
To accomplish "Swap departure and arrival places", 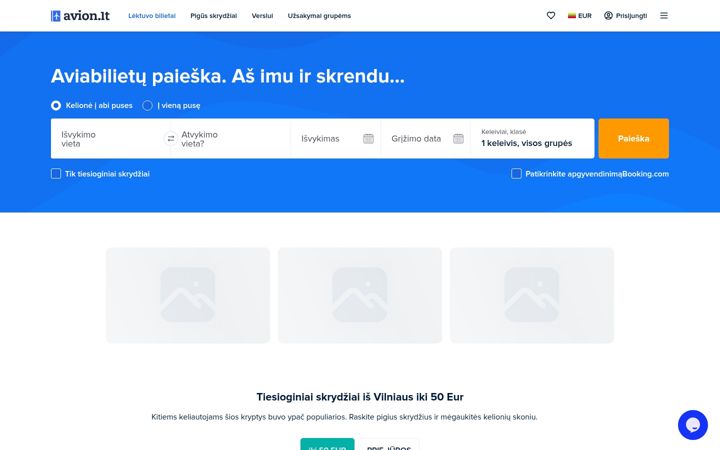I will pyautogui.click(x=171, y=139).
